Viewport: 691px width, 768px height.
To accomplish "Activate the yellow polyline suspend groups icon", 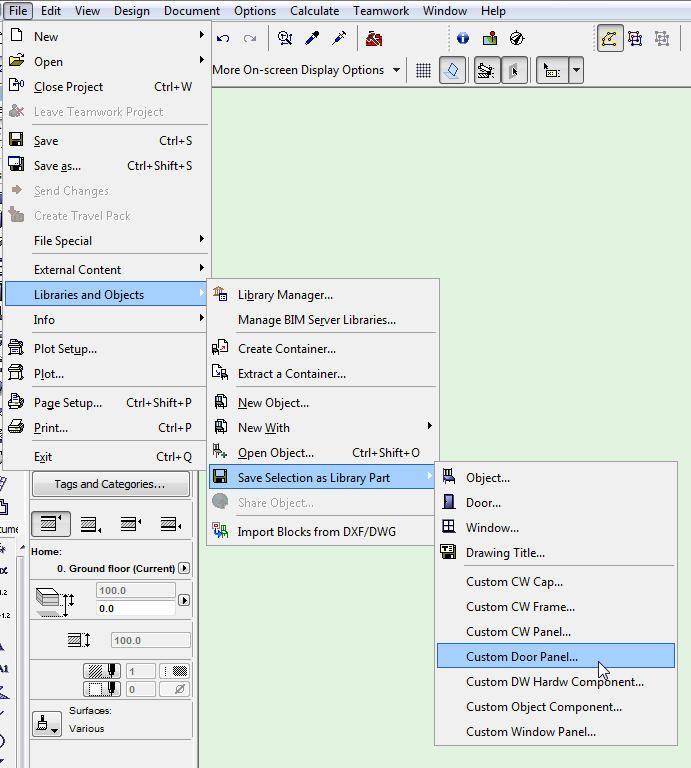I will click(609, 38).
